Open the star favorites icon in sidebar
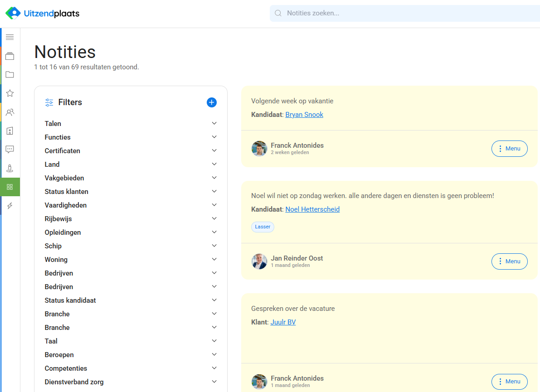540x392 pixels. tap(10, 93)
